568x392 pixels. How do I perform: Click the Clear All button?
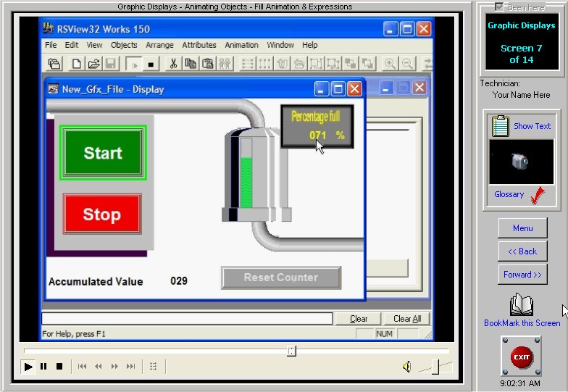point(407,319)
